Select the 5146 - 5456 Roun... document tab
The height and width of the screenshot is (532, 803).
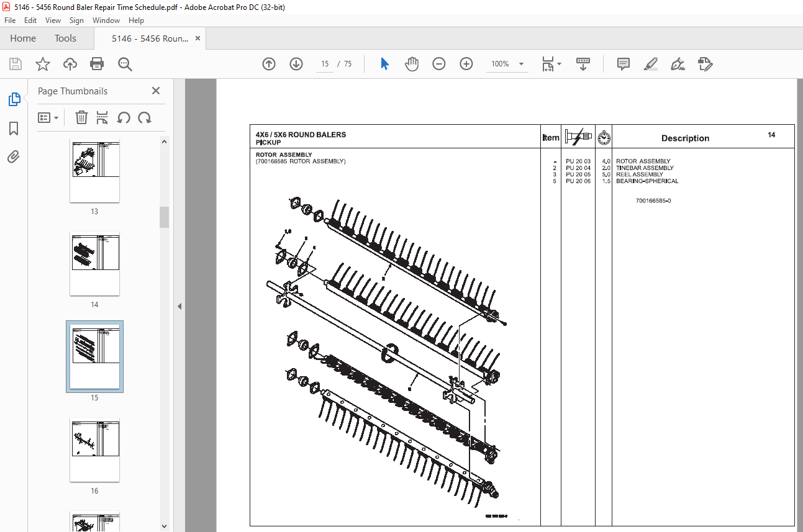150,38
